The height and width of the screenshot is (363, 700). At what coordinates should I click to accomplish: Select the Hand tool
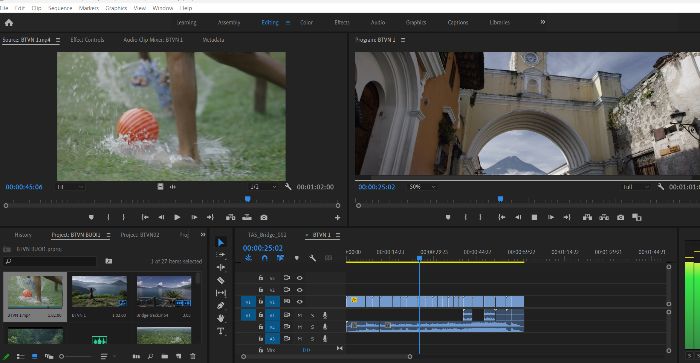point(221,318)
